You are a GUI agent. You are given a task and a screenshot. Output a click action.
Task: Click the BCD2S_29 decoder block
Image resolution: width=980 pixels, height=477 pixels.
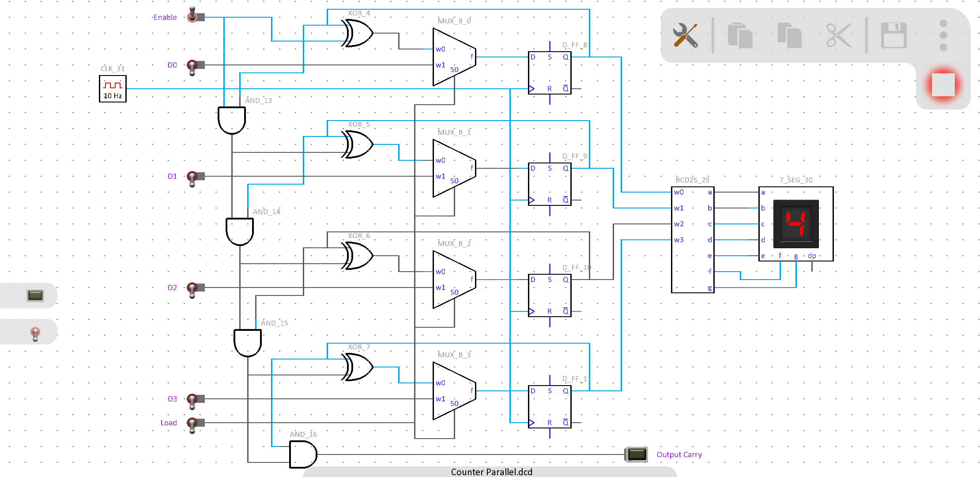coord(692,240)
